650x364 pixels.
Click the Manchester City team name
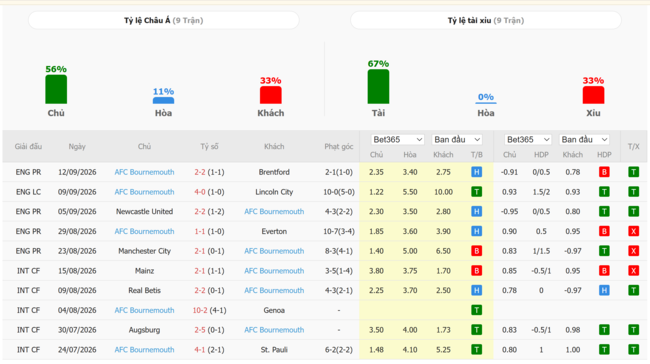[x=144, y=251]
